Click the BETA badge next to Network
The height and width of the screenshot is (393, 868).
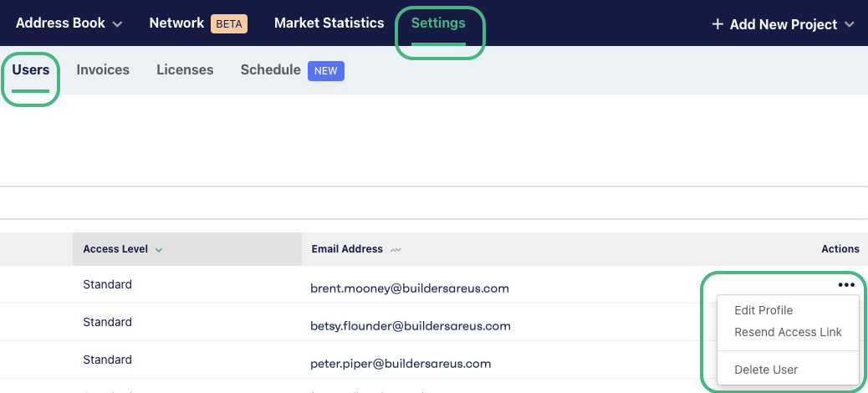pos(229,23)
